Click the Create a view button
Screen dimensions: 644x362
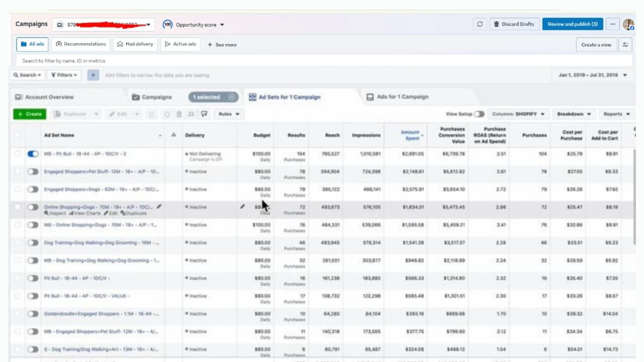[x=596, y=45]
